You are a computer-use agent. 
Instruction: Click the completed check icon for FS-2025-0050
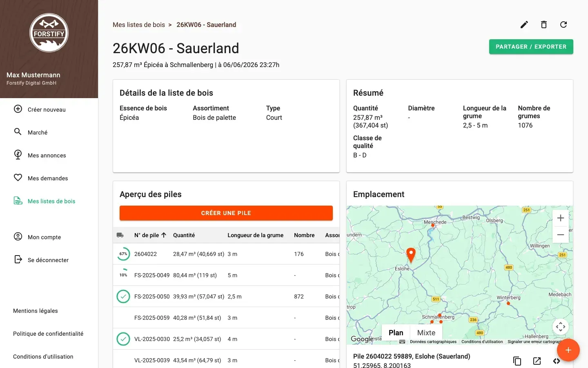(x=123, y=296)
